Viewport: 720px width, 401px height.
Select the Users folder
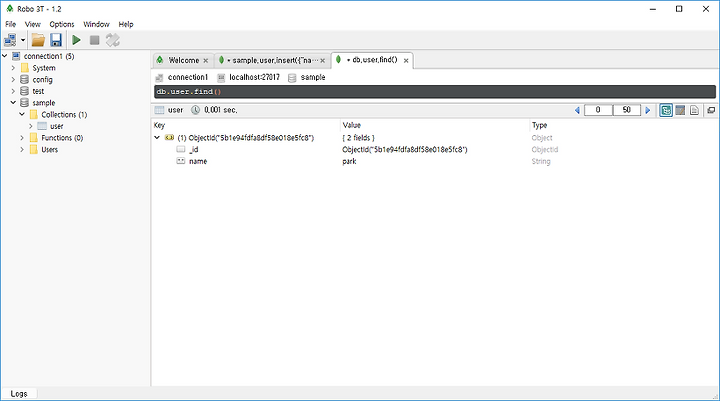pyautogui.click(x=50, y=149)
